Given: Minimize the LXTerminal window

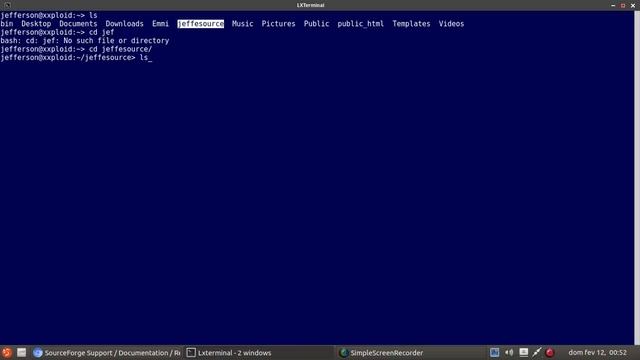Looking at the screenshot, I should [x=613, y=5].
